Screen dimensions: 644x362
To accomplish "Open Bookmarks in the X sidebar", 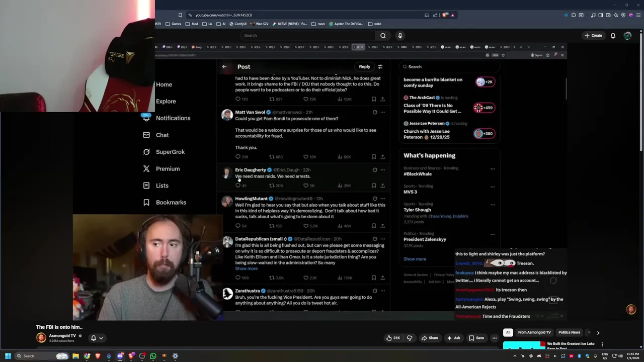I will 165,203.
